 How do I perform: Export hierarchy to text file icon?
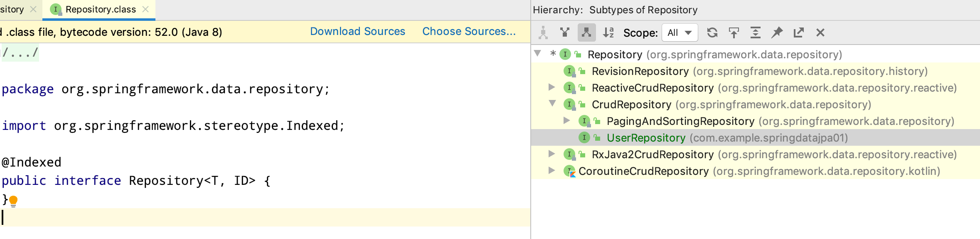(x=798, y=32)
